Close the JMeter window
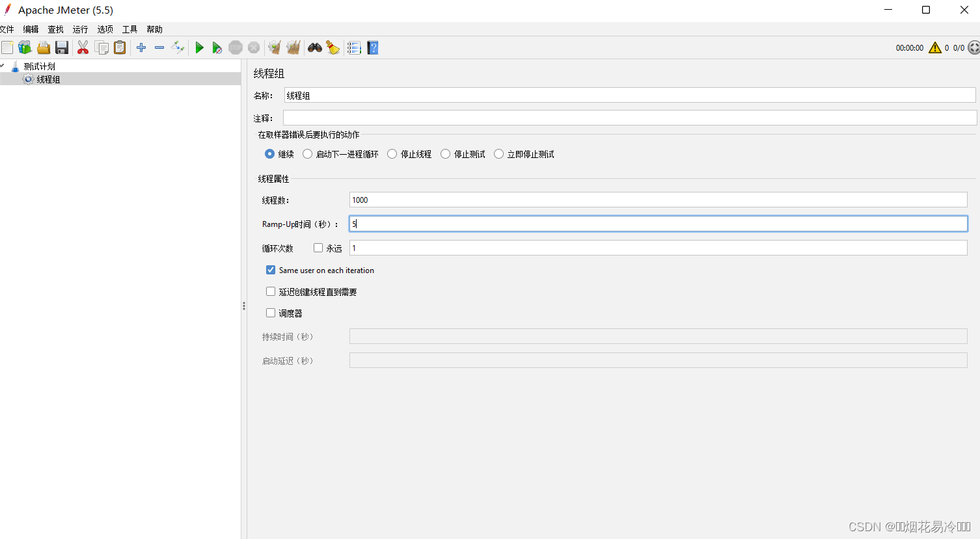 pos(964,10)
